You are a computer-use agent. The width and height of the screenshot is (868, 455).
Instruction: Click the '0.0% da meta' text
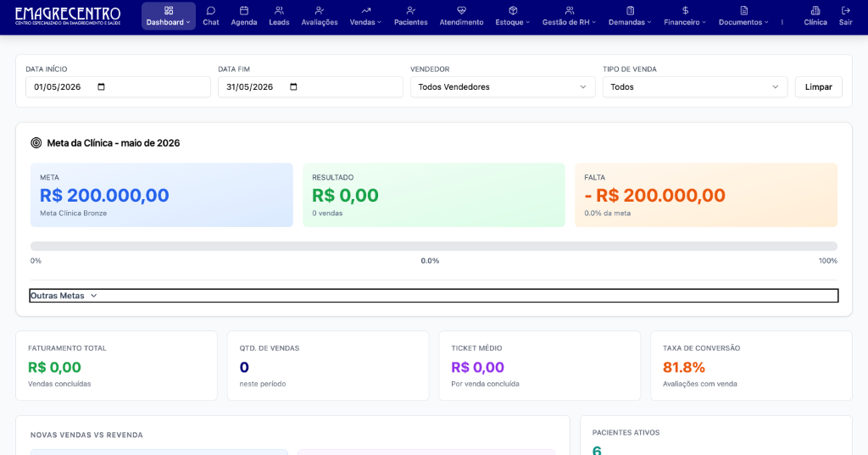click(x=607, y=214)
